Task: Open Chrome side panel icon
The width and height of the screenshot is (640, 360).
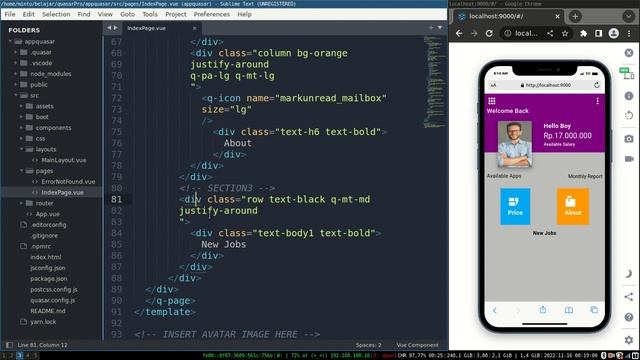Action: [598, 33]
